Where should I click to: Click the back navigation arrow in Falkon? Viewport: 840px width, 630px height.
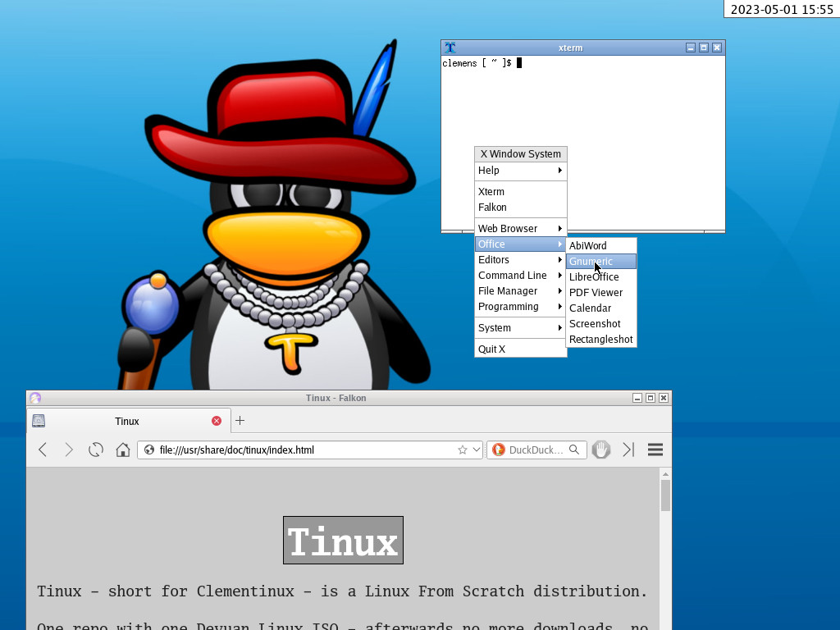[x=43, y=450]
